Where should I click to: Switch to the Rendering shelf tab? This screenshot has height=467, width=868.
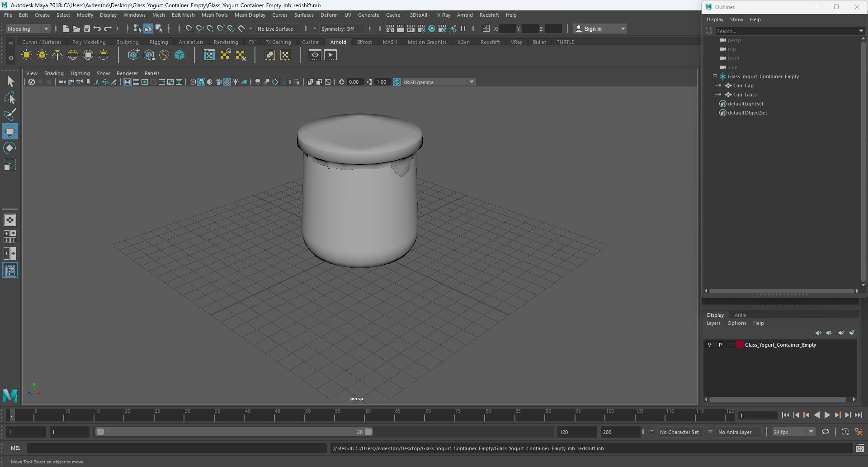click(x=226, y=42)
